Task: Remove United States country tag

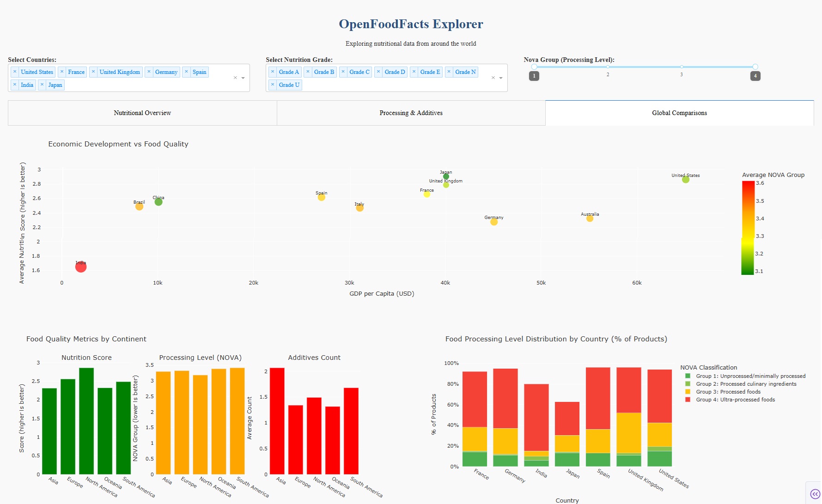Action: 15,72
